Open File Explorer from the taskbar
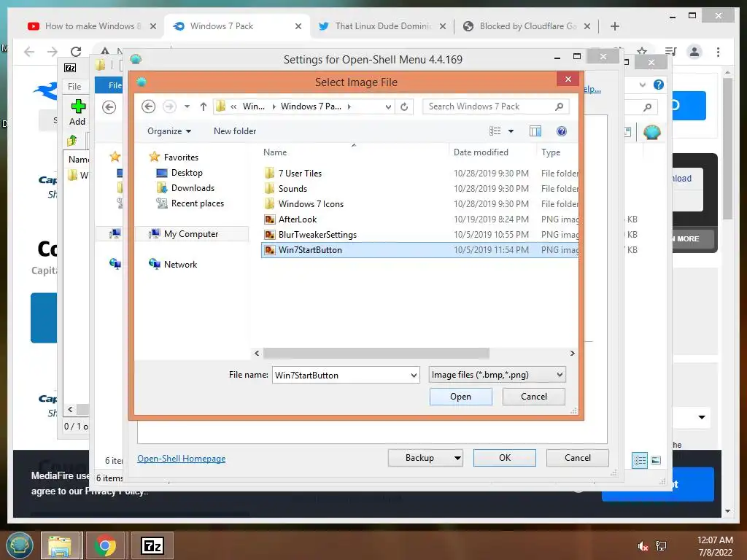 (60, 545)
